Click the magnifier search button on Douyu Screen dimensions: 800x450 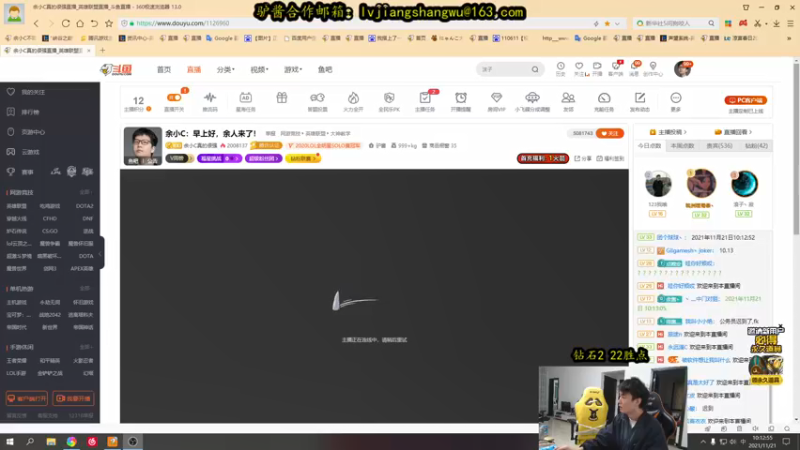pos(535,69)
